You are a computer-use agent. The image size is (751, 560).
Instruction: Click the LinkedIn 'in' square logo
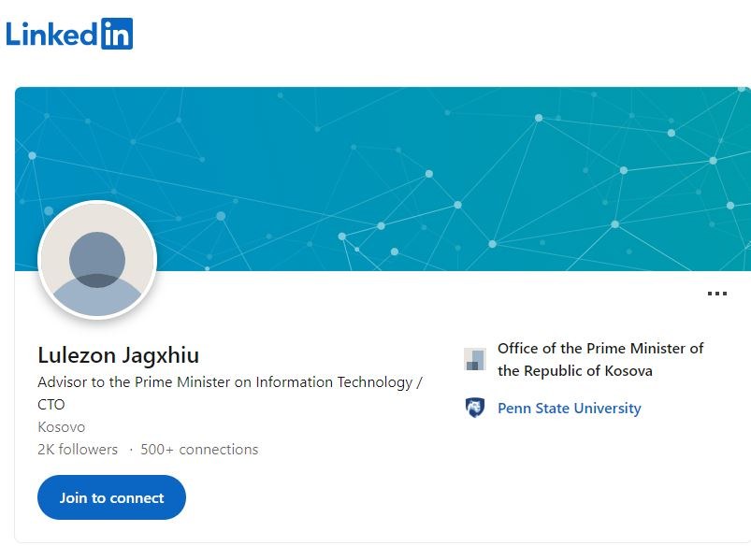pyautogui.click(x=117, y=34)
